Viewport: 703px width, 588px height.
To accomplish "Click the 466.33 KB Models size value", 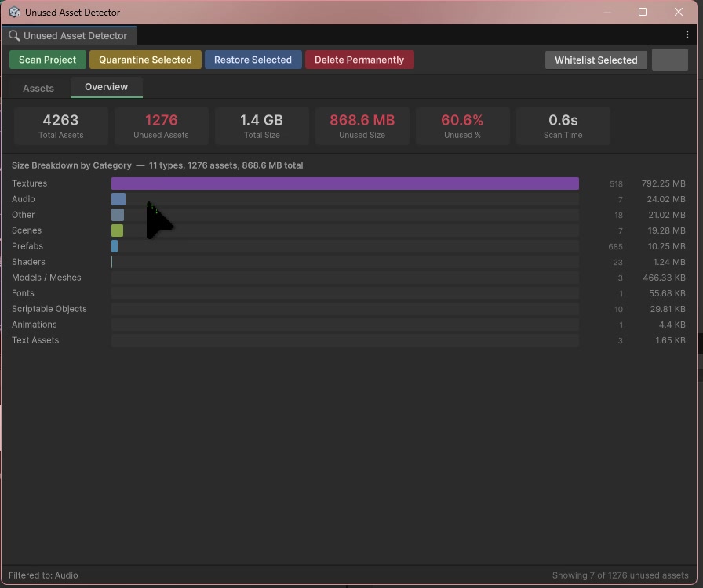I will point(664,278).
